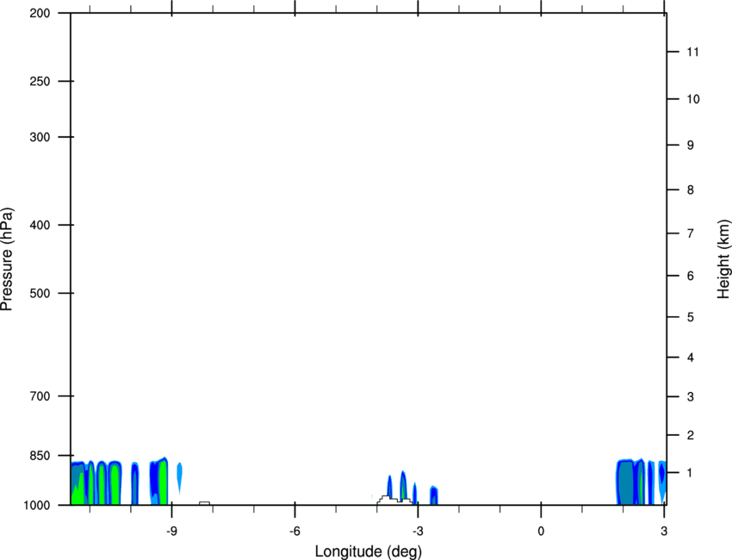This screenshot has width=732, height=560.
Task: Click the 0 longitude tick label
Action: coord(541,531)
